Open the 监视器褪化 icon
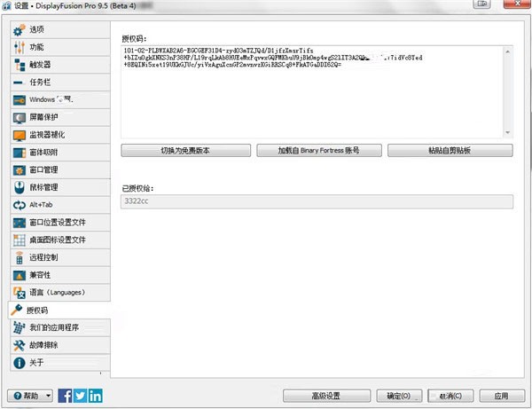This screenshot has width=532, height=409. click(x=19, y=135)
